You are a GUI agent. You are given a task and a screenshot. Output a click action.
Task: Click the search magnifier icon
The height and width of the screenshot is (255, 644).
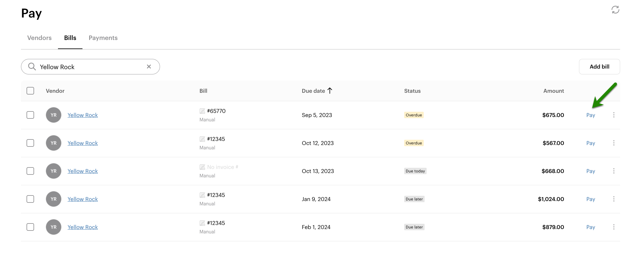(32, 67)
